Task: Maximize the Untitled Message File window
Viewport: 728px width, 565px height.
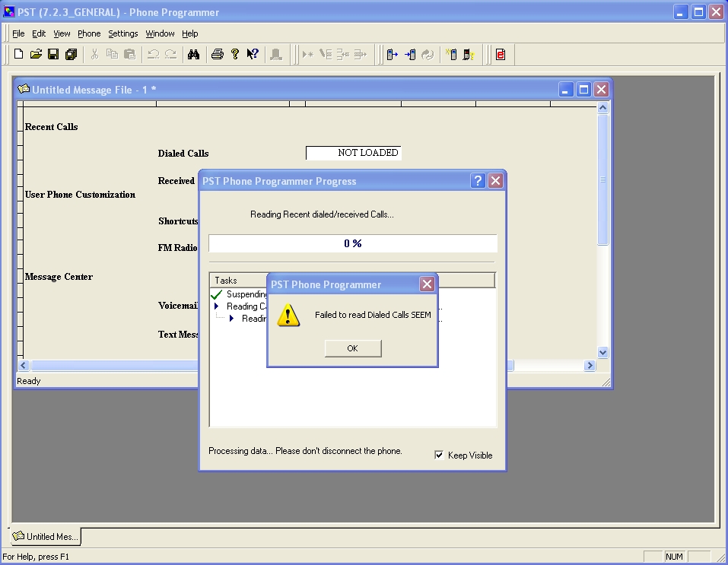Action: (x=583, y=90)
